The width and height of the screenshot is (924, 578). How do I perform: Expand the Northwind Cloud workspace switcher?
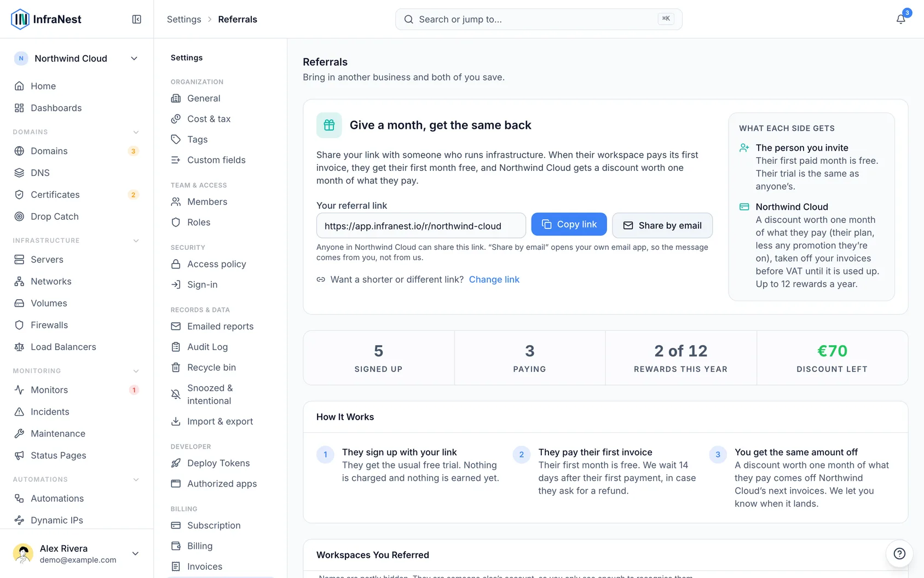77,59
